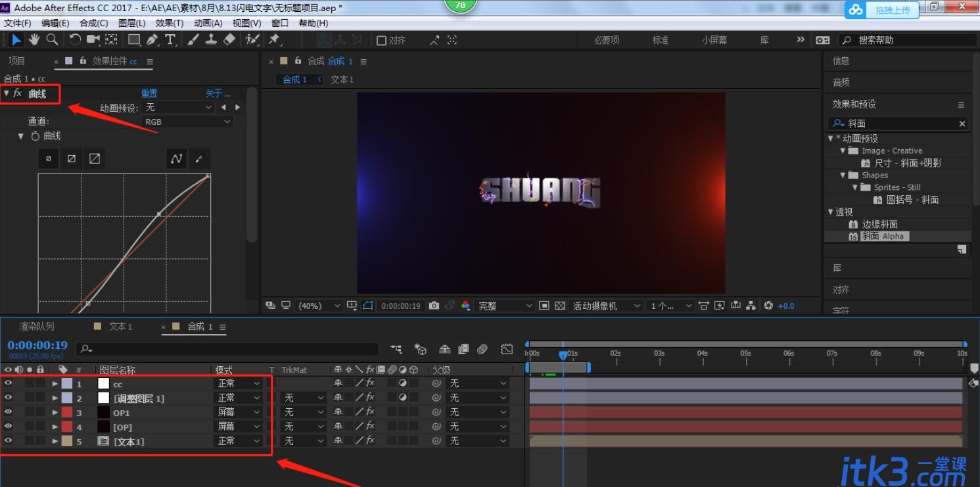Click the 文本1 layer tan label color
The height and width of the screenshot is (487, 980).
[67, 441]
